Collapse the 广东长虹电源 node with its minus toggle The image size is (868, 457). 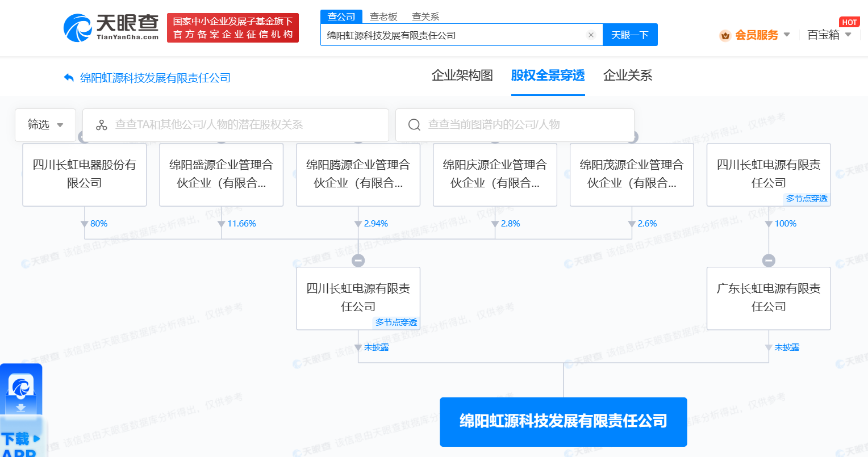pyautogui.click(x=769, y=260)
